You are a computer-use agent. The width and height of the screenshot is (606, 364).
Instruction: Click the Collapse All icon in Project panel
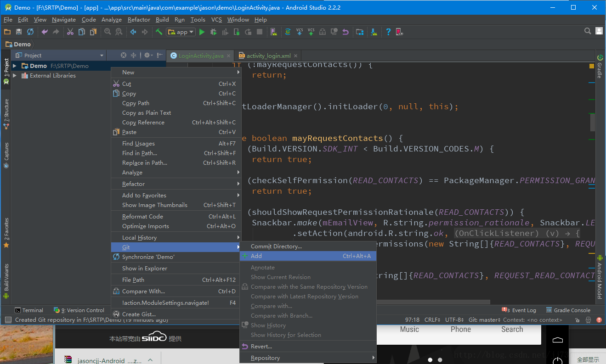click(x=134, y=55)
